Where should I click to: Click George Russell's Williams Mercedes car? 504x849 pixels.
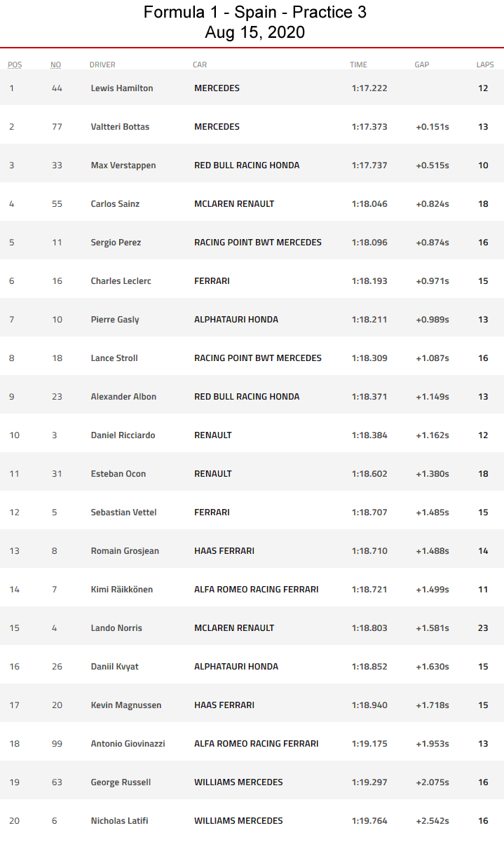coord(238,782)
